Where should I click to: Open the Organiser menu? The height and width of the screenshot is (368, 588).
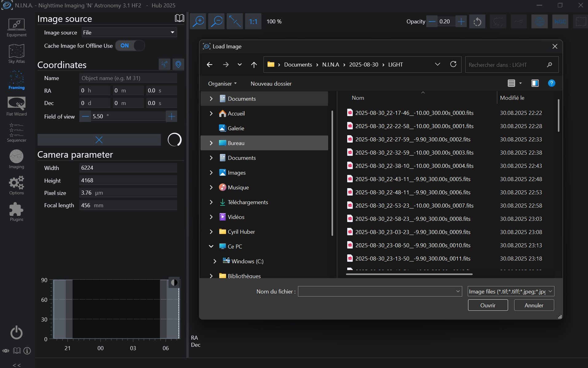222,84
